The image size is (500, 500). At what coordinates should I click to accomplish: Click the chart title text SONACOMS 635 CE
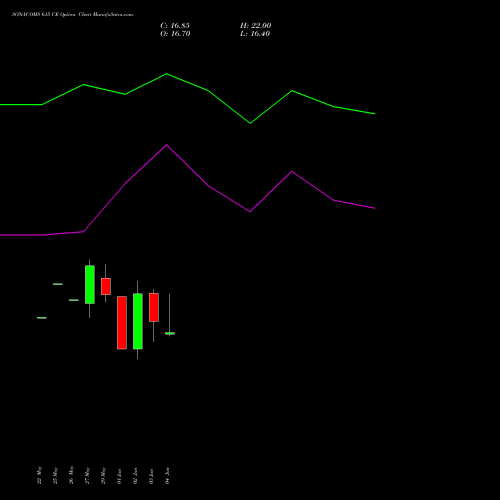[x=35, y=15]
